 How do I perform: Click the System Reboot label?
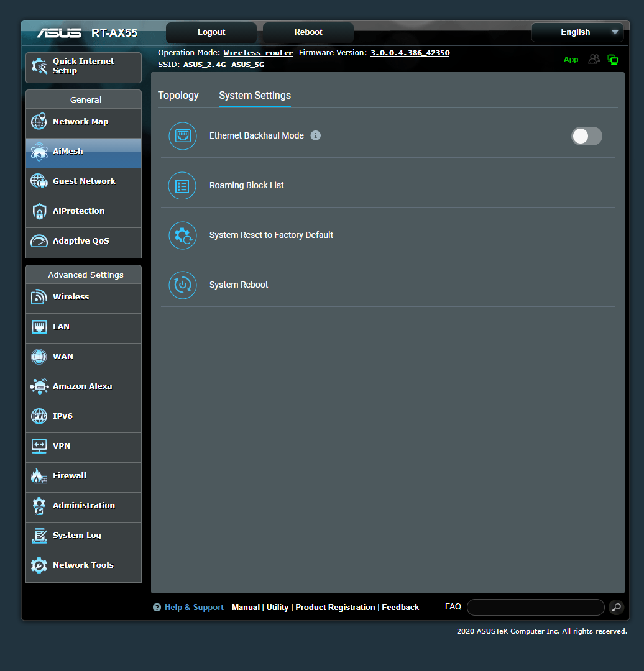[239, 285]
